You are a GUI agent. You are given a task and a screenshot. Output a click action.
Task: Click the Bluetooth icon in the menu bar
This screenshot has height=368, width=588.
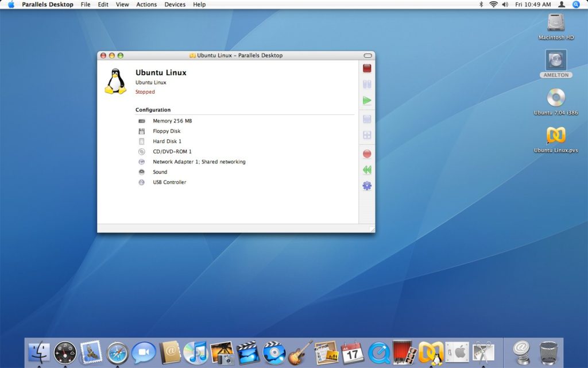(x=481, y=5)
